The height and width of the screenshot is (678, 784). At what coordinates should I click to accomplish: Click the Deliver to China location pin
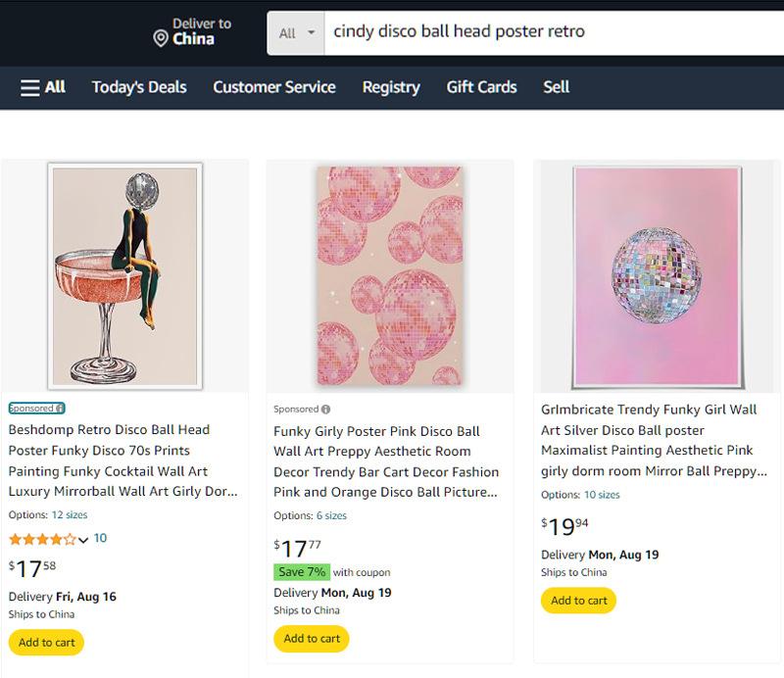coord(161,38)
